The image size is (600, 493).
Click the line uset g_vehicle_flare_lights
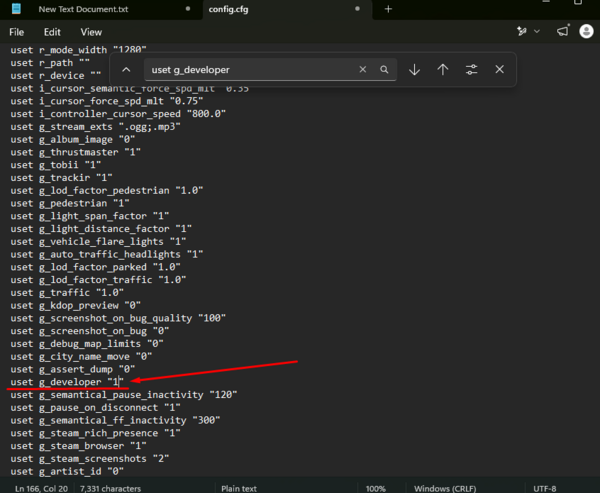coord(98,242)
